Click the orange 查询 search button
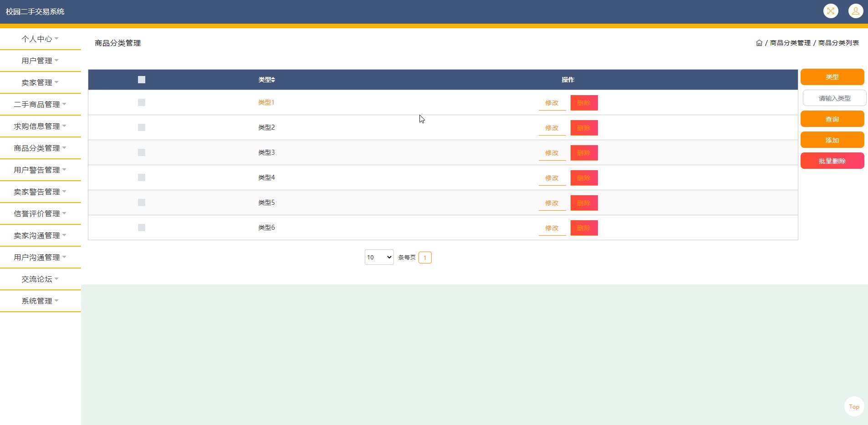 click(832, 119)
